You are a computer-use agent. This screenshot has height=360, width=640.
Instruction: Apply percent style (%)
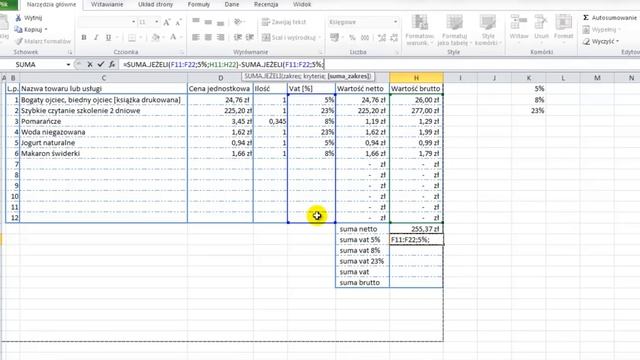[352, 38]
